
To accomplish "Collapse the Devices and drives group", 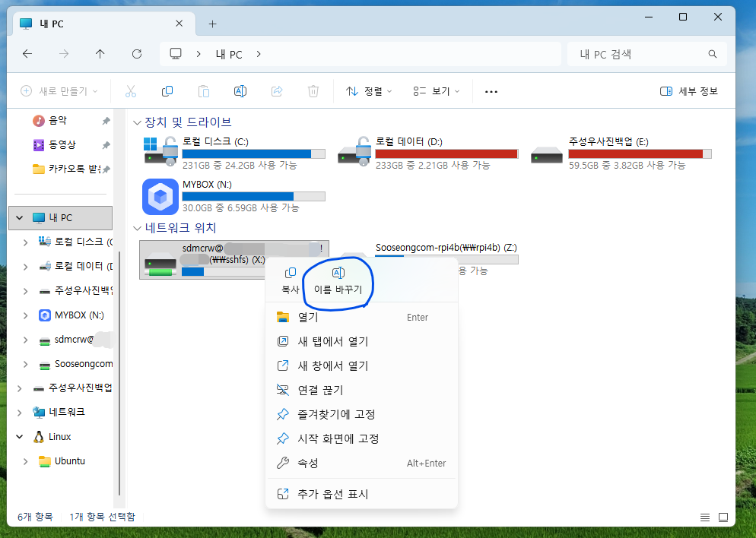I will [x=137, y=122].
